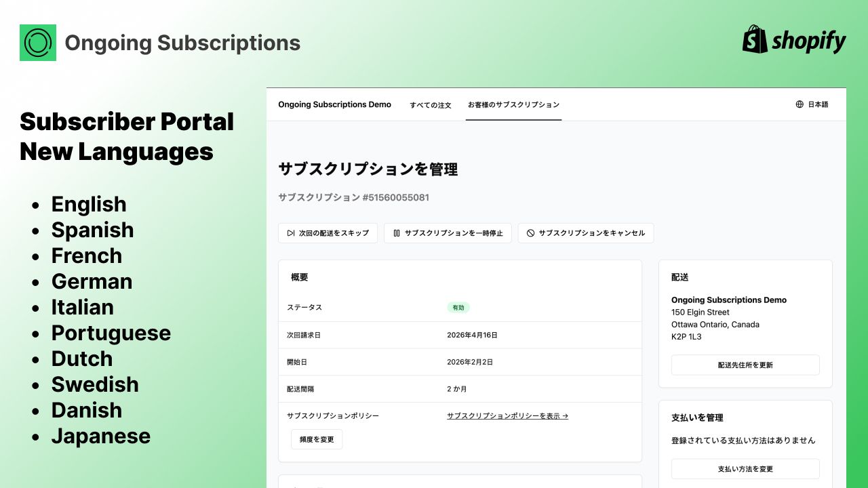Click the ステータス row label
The height and width of the screenshot is (488, 868).
click(304, 308)
